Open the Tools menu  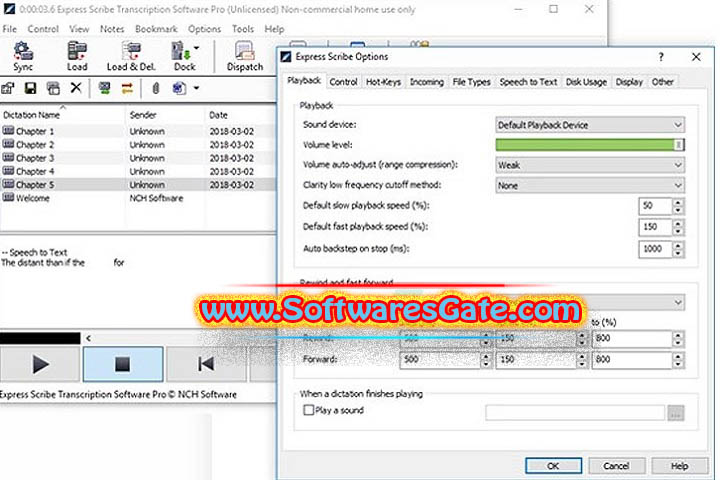pos(242,29)
